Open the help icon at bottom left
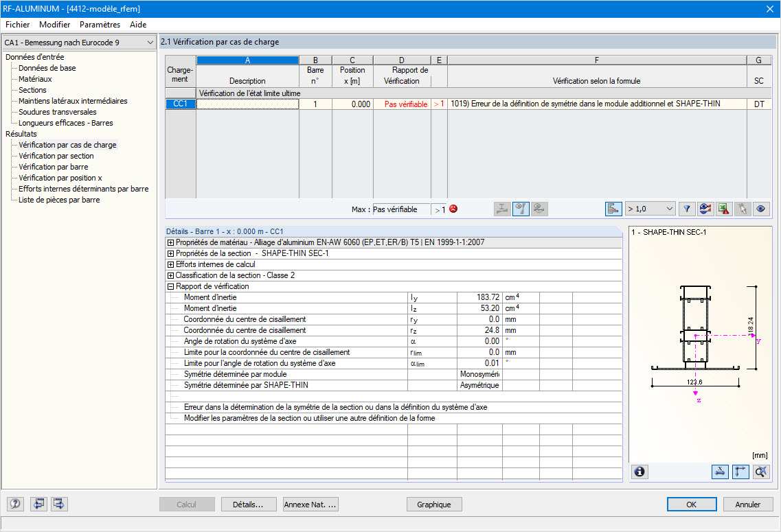781x532 pixels. 15,504
